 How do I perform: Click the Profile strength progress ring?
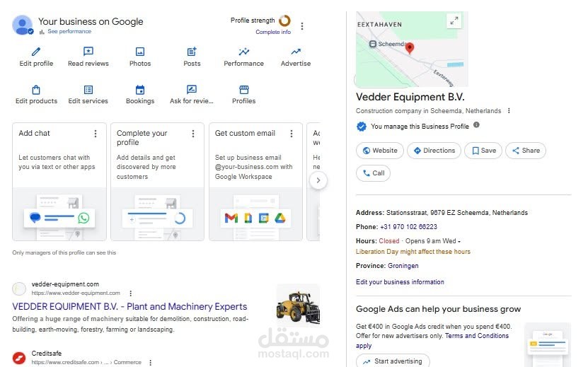(x=284, y=21)
